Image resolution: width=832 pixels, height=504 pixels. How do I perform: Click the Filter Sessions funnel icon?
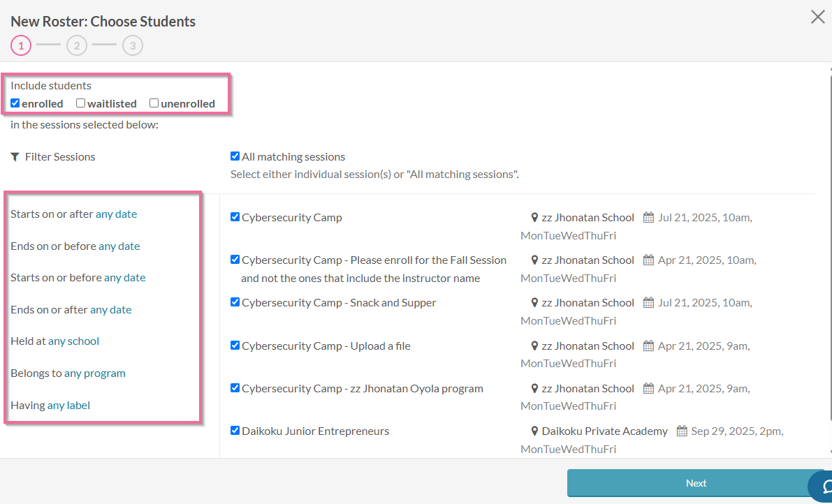15,156
